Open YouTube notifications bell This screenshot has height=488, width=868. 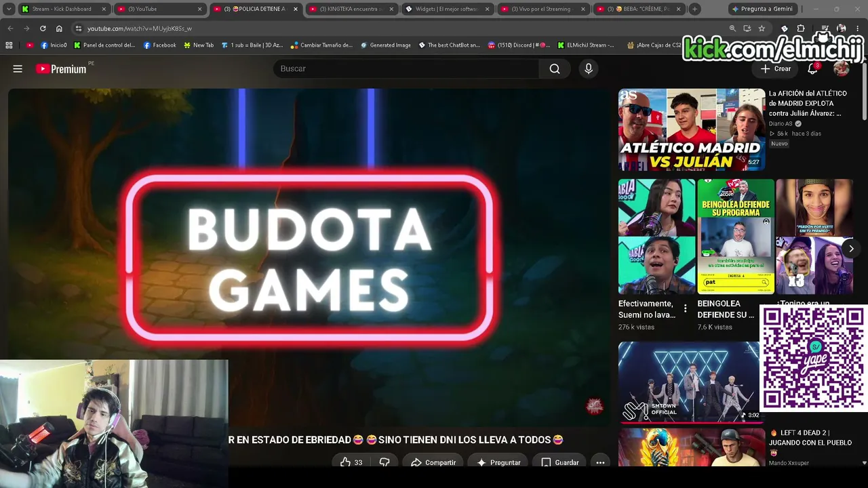point(812,68)
